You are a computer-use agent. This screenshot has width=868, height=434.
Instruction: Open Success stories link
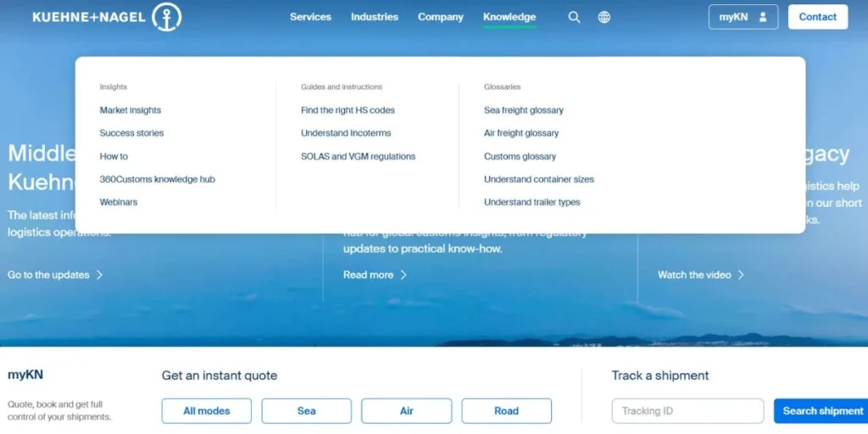point(131,133)
